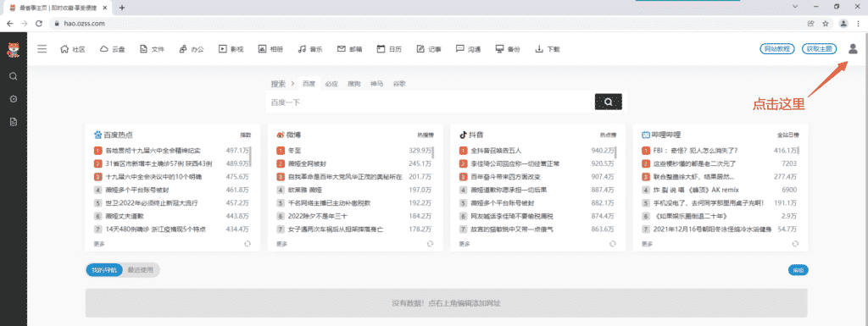Focus the 百度一下 search input
The image size is (868, 326).
(430, 102)
